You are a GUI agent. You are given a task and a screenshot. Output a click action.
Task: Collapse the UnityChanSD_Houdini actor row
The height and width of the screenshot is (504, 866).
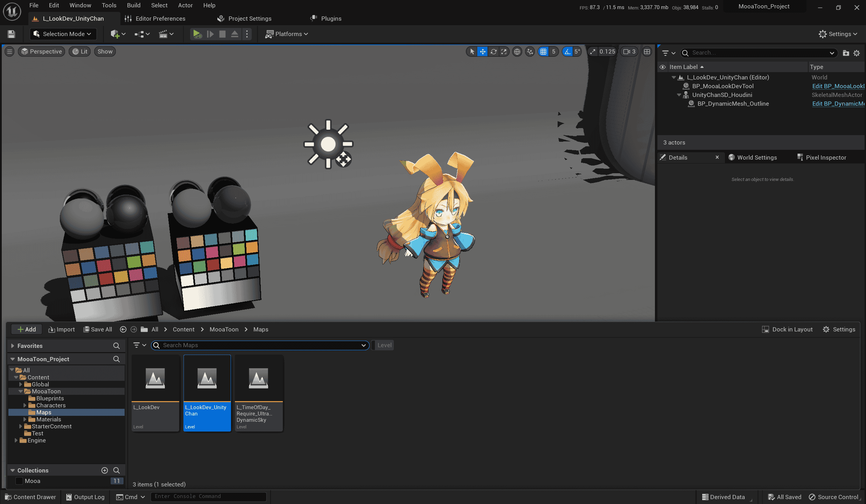coord(679,95)
